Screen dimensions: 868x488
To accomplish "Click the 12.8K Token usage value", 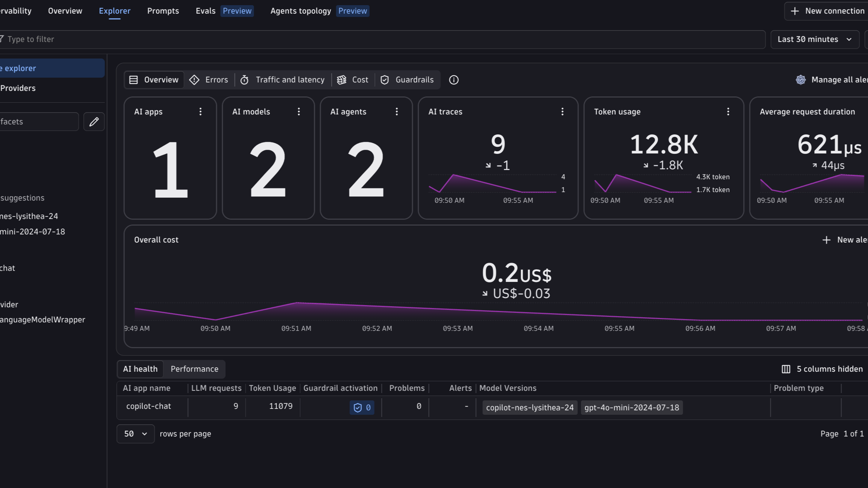I will [664, 145].
